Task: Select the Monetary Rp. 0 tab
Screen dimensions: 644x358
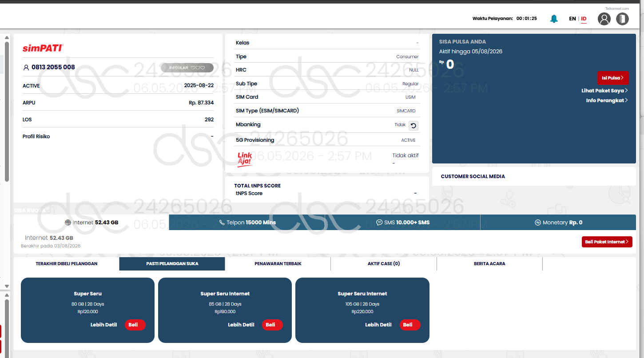Action: (558, 223)
